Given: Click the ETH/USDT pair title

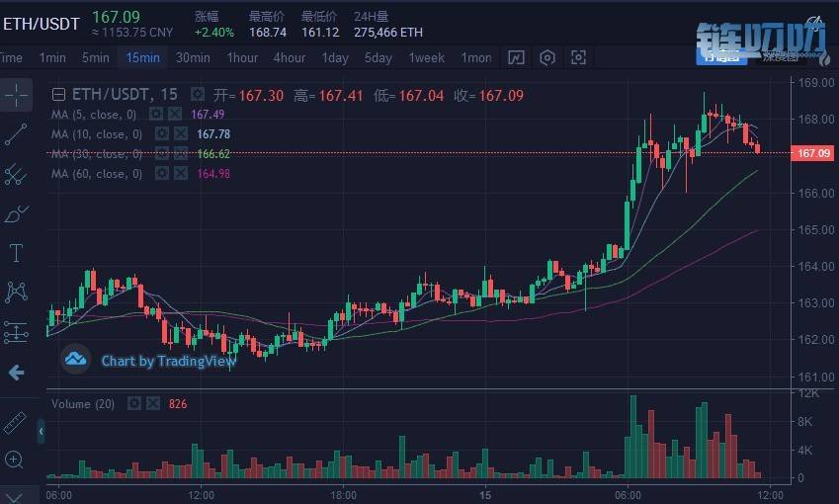Looking at the screenshot, I should (42, 24).
